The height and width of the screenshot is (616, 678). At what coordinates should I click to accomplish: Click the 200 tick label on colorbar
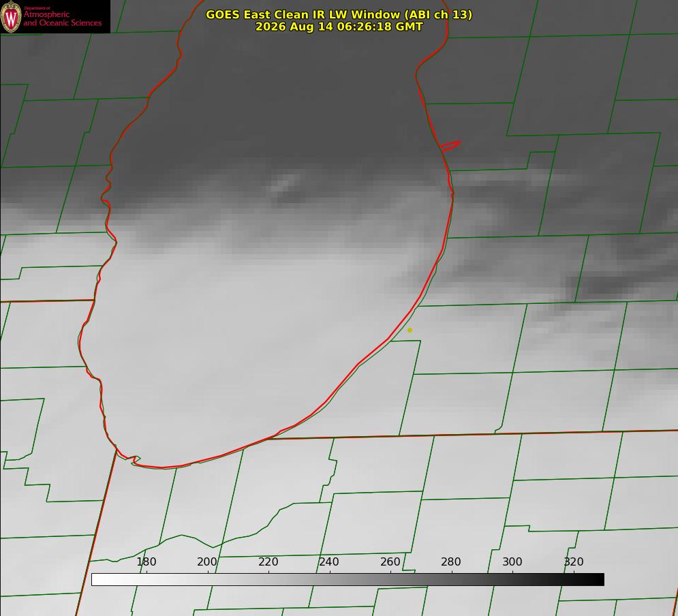pos(206,561)
